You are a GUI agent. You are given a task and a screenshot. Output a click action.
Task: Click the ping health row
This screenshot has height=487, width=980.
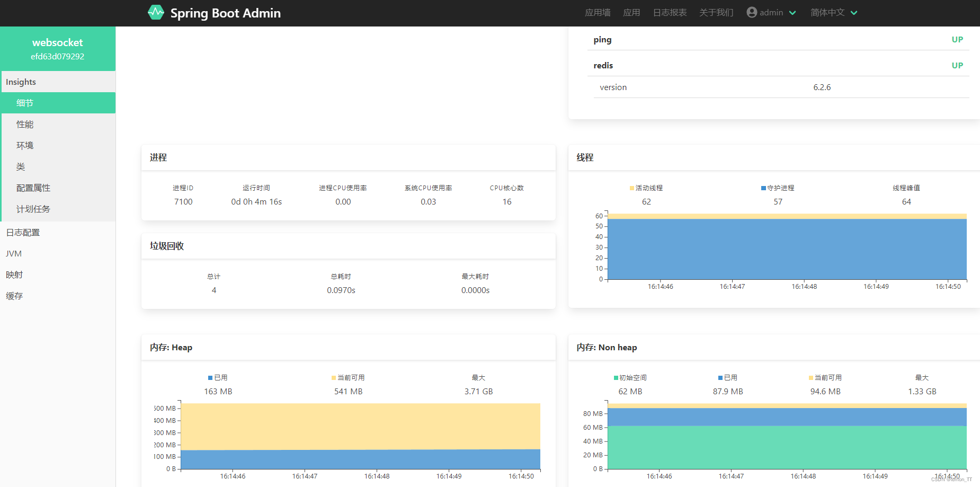[x=778, y=39]
